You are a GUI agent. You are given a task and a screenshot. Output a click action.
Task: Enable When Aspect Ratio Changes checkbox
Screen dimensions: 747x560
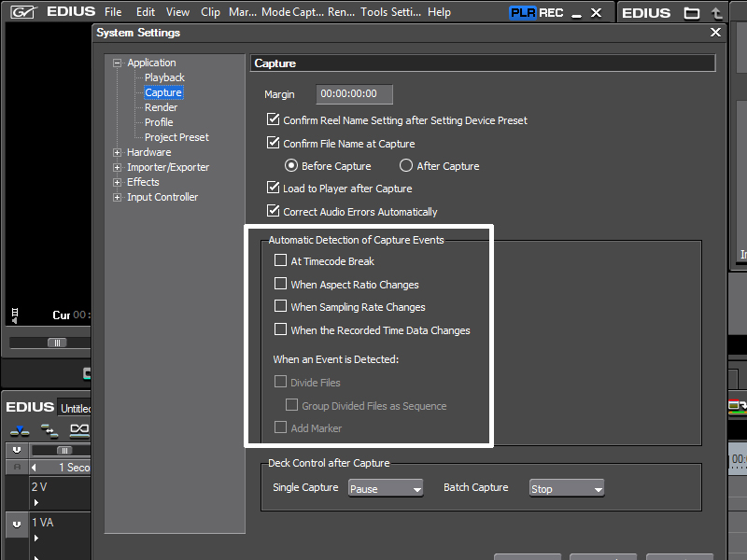[281, 284]
